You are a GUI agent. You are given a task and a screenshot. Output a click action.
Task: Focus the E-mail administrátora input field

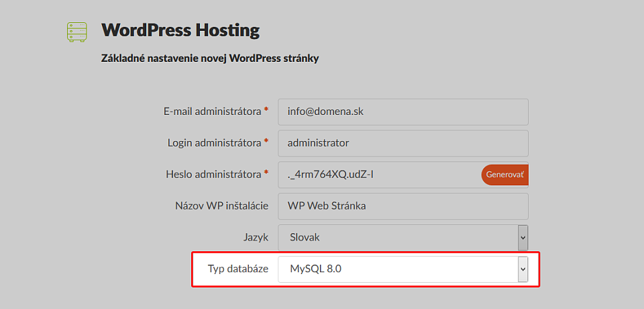click(403, 112)
